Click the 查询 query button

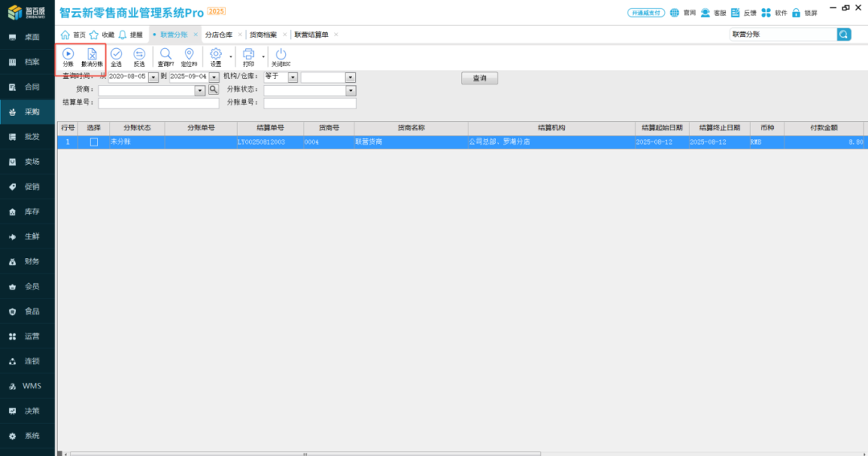click(x=479, y=78)
